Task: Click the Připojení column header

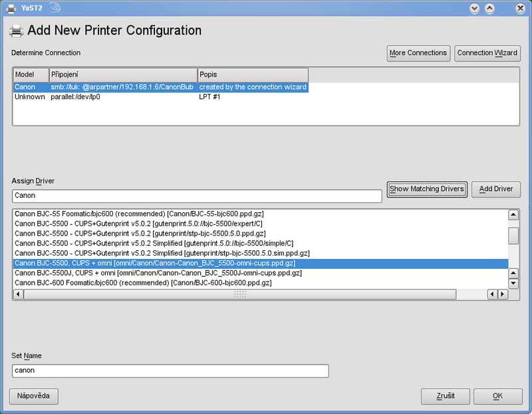Action: (x=124, y=75)
